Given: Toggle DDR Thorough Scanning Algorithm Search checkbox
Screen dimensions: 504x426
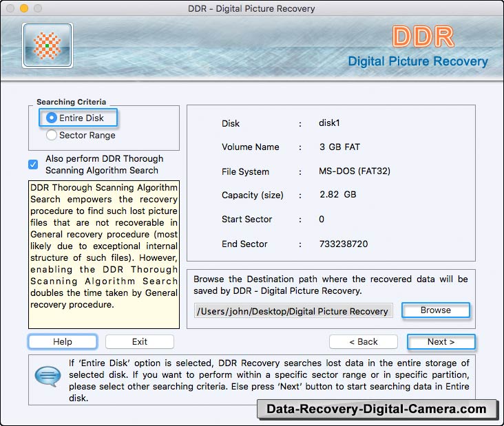Looking at the screenshot, I should click(33, 164).
